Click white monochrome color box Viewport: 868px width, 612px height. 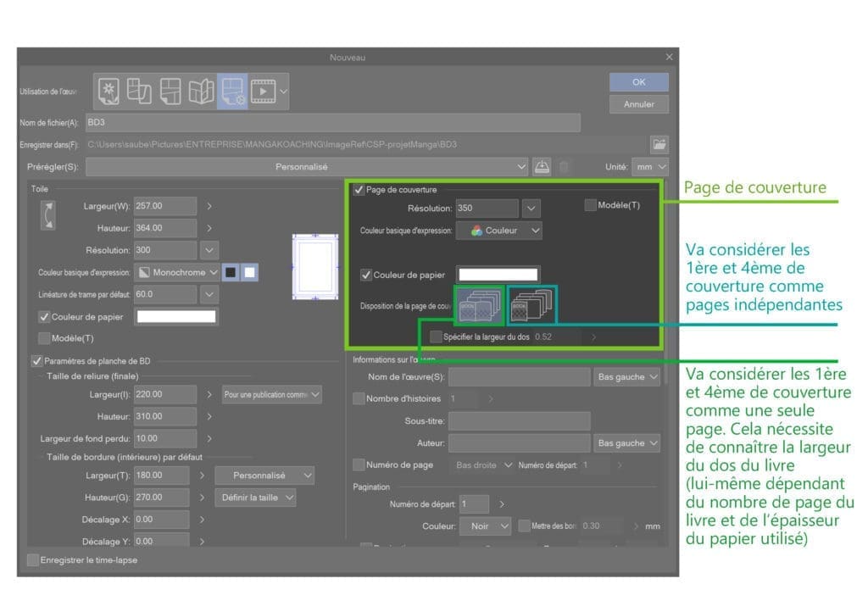(250, 272)
